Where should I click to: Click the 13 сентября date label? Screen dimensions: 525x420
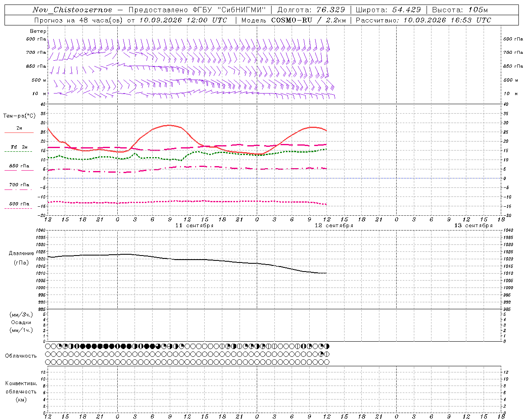point(473,226)
